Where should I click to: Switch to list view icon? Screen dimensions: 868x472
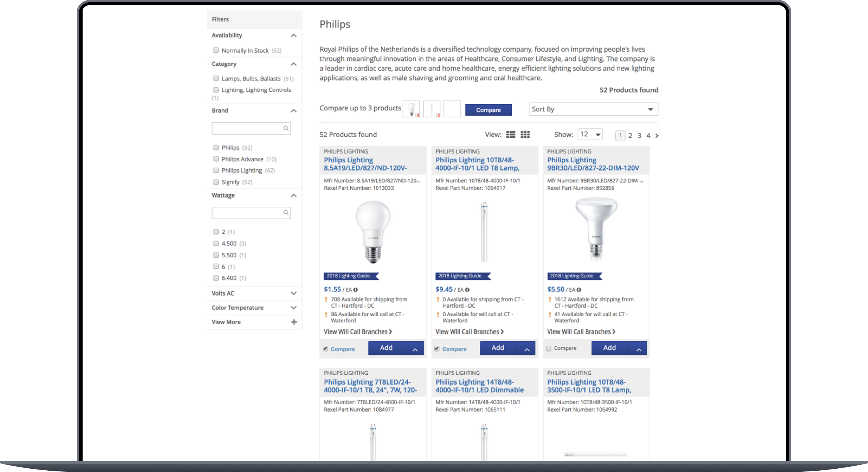point(510,135)
